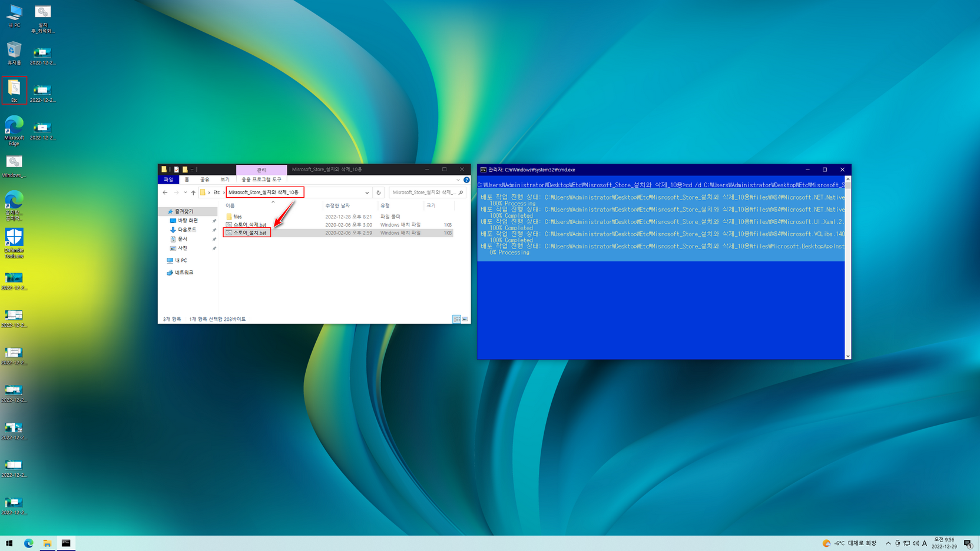This screenshot has height=551, width=980.
Task: Select the Etc folder on the desktop
Action: point(14,91)
